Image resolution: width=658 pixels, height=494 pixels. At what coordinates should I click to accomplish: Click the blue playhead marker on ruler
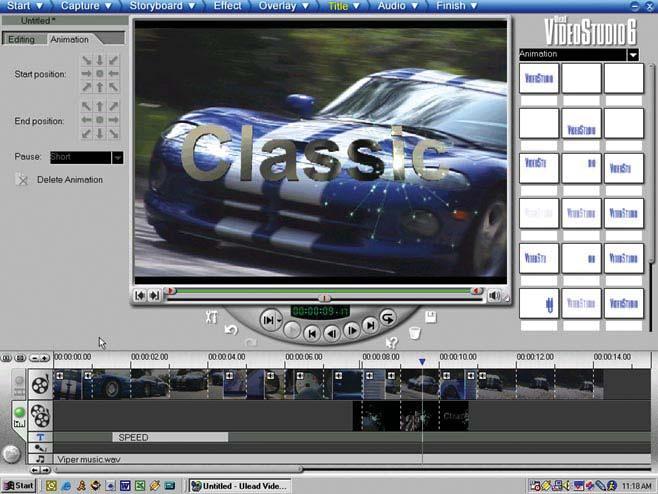[422, 361]
